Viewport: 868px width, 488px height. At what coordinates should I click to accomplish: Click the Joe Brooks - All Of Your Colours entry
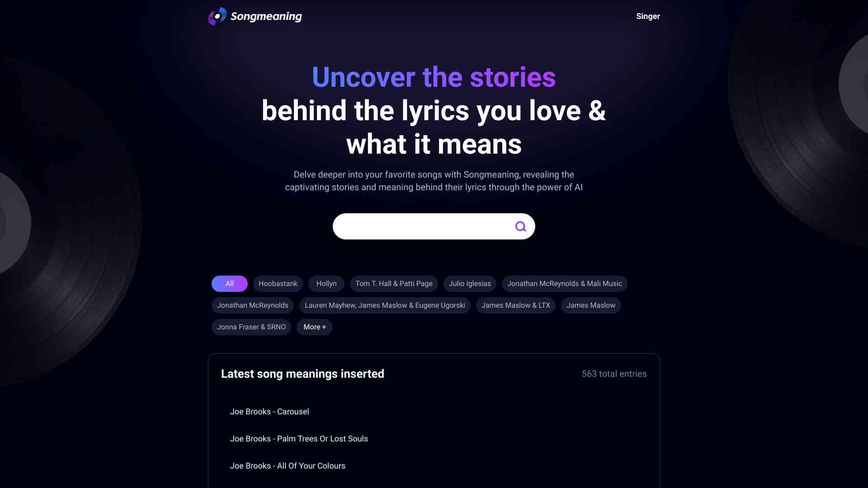tap(288, 466)
